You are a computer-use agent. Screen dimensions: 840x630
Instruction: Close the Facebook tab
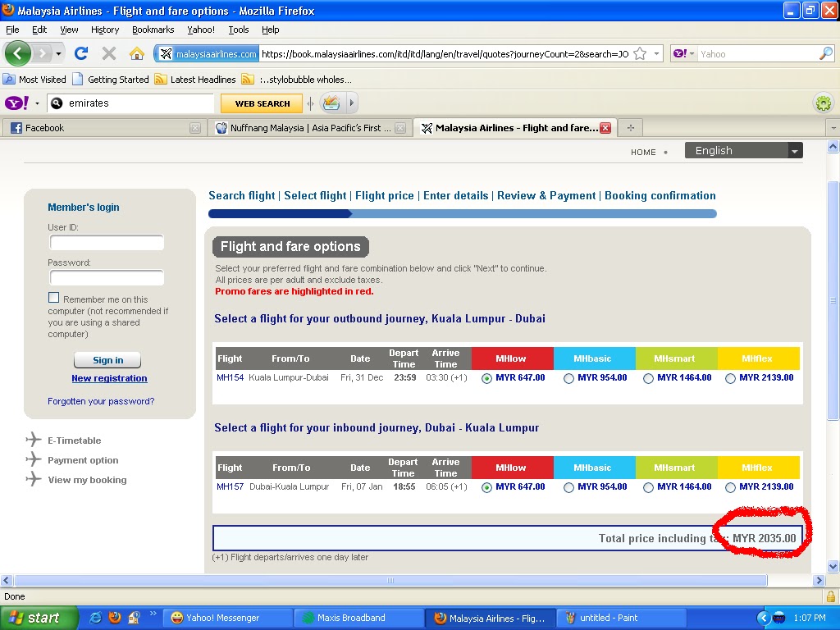(x=195, y=128)
